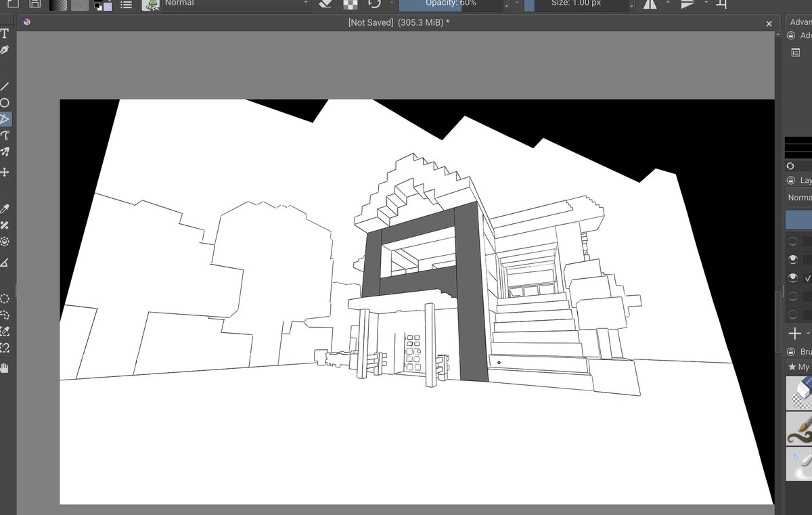Select the Pan hand tool
This screenshot has height=515, width=812.
[x=5, y=368]
